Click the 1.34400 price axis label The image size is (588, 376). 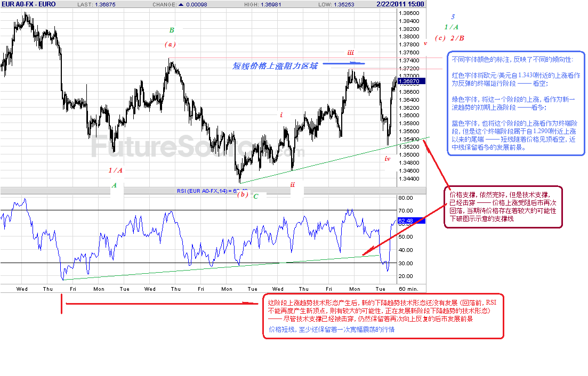(409, 178)
